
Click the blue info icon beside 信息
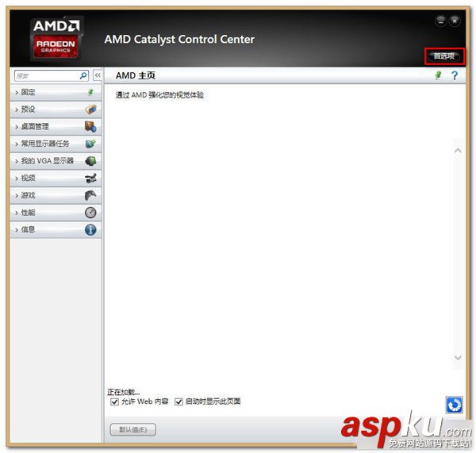(90, 230)
